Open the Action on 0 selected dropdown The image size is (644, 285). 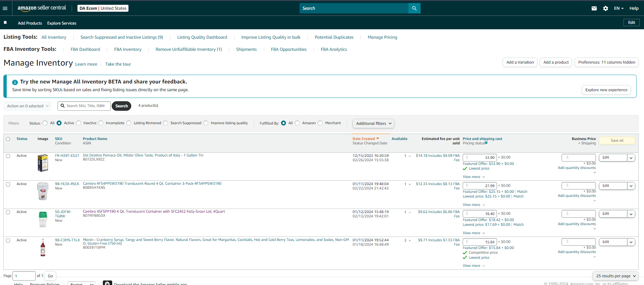tap(28, 106)
